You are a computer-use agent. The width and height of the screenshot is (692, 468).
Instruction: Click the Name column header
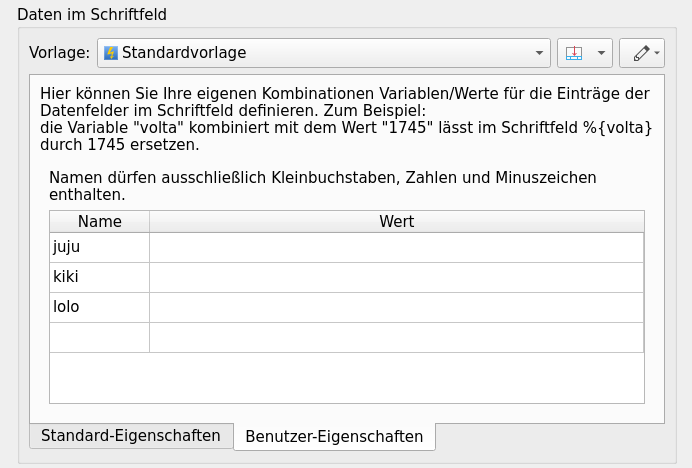click(x=99, y=221)
